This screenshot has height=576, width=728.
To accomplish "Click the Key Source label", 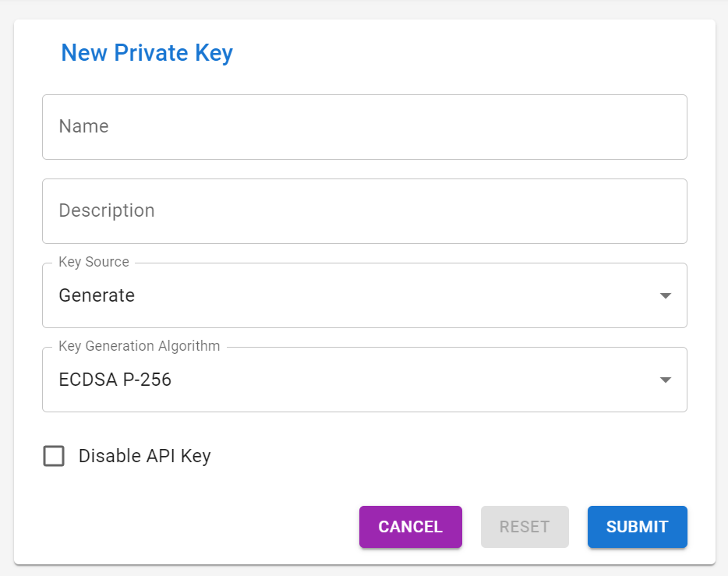I will click(93, 262).
